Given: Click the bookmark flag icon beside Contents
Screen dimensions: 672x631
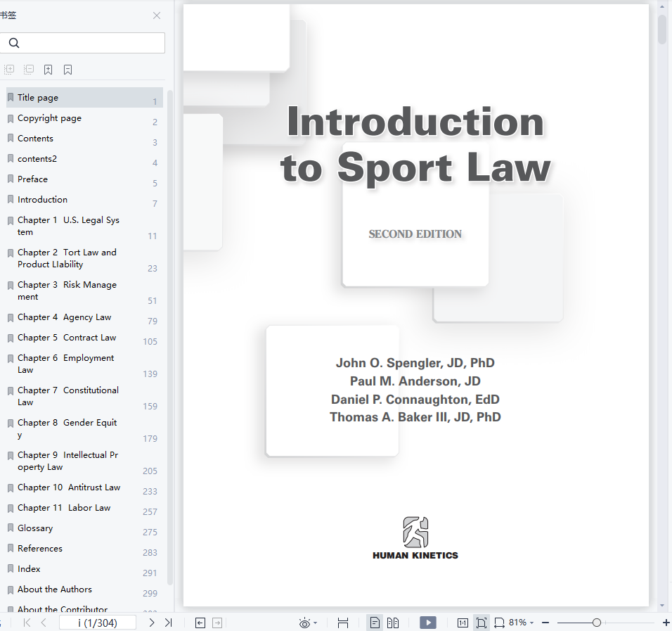Looking at the screenshot, I should click(x=11, y=139).
